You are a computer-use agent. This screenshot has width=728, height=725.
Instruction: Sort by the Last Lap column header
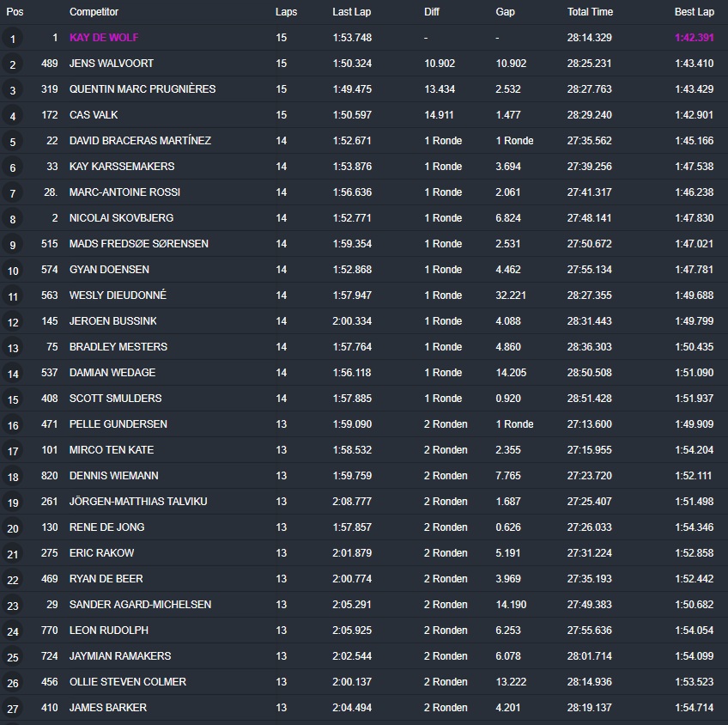[x=351, y=12]
